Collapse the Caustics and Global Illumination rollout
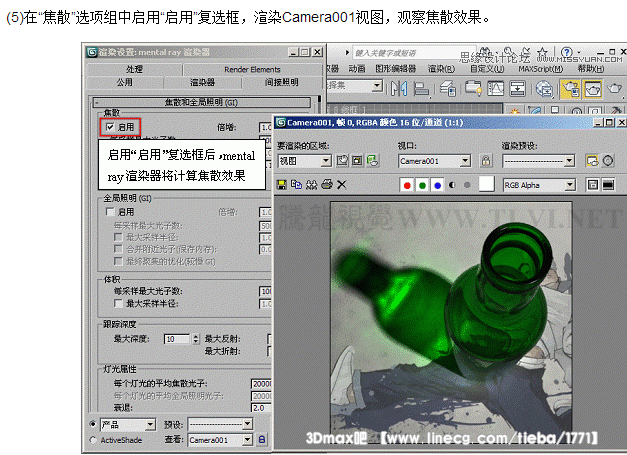 pos(202,102)
